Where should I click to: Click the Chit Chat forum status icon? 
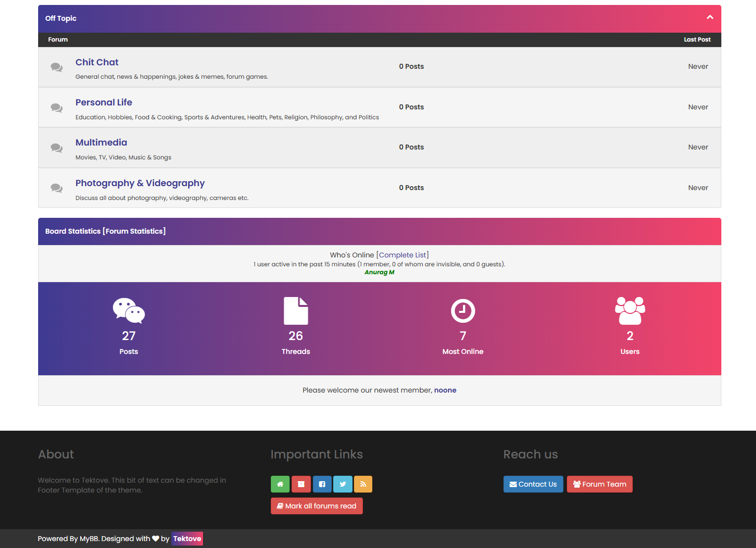pyautogui.click(x=56, y=67)
